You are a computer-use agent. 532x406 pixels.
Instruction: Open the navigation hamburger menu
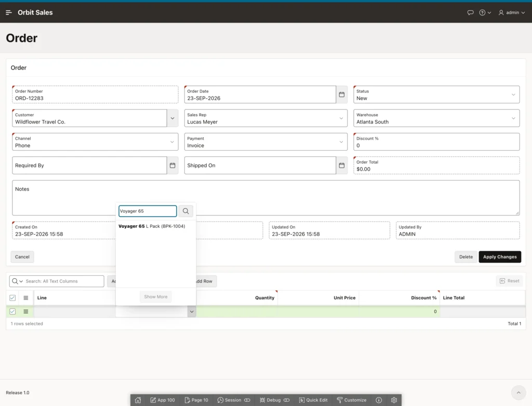[9, 12]
